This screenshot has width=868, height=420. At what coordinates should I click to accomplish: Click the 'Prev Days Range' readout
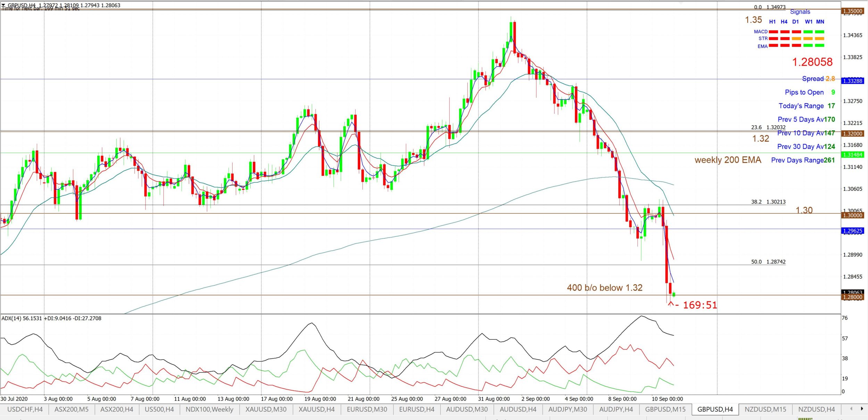(803, 160)
